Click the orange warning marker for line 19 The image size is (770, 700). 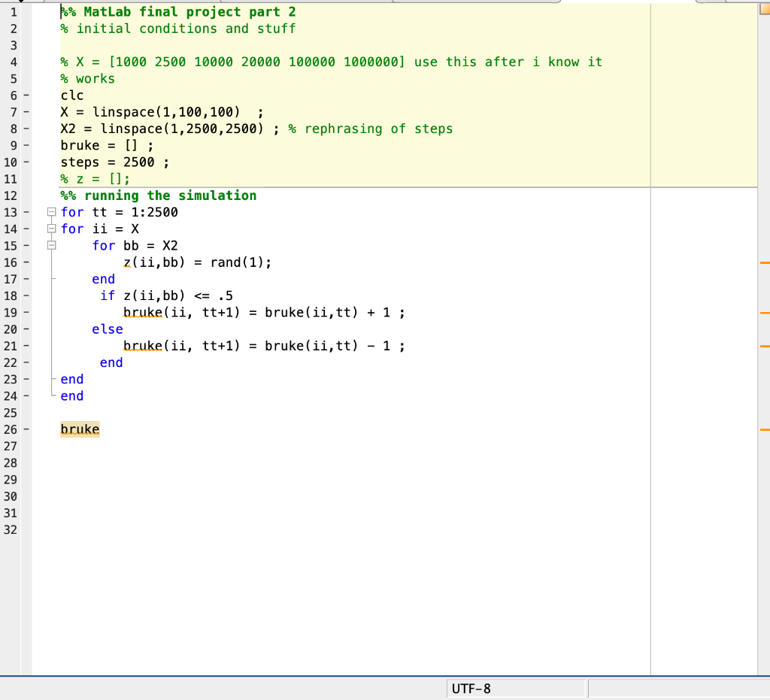pyautogui.click(x=765, y=313)
